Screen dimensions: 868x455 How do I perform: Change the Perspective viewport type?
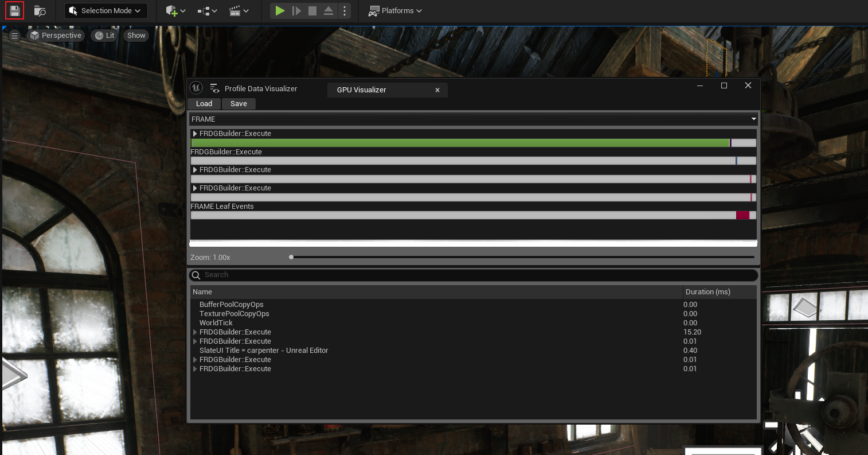[x=56, y=36]
